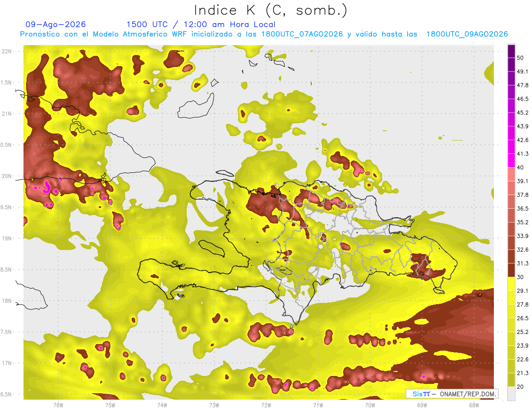This screenshot has height=411, width=532.
Task: Click the initialization time '1800UTC_07AGO2026'
Action: coord(302,34)
